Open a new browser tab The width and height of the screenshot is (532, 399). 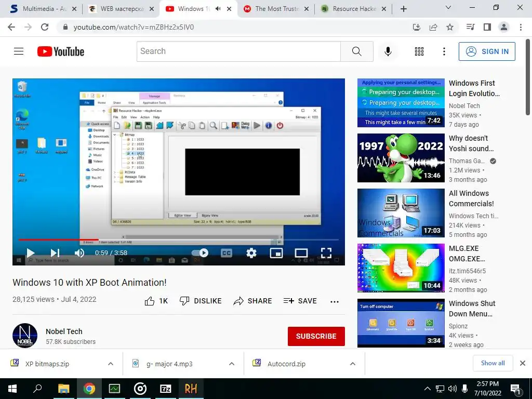tap(403, 9)
